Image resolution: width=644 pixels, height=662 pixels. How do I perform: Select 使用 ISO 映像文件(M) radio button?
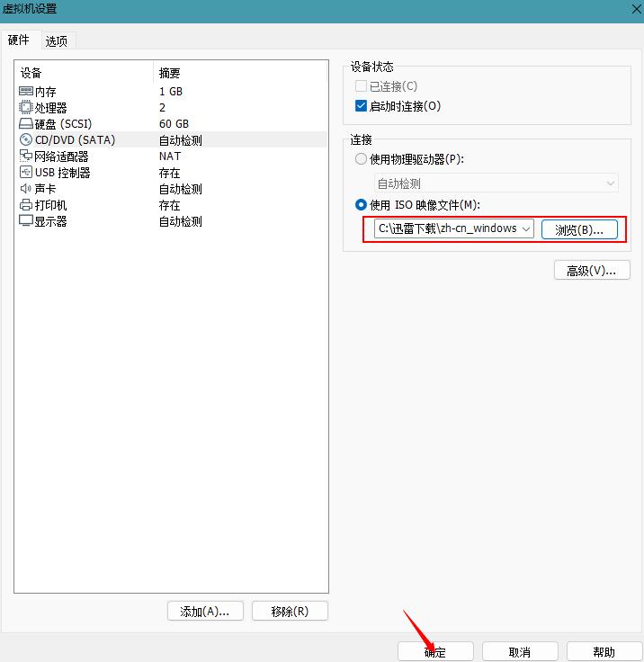click(x=361, y=205)
